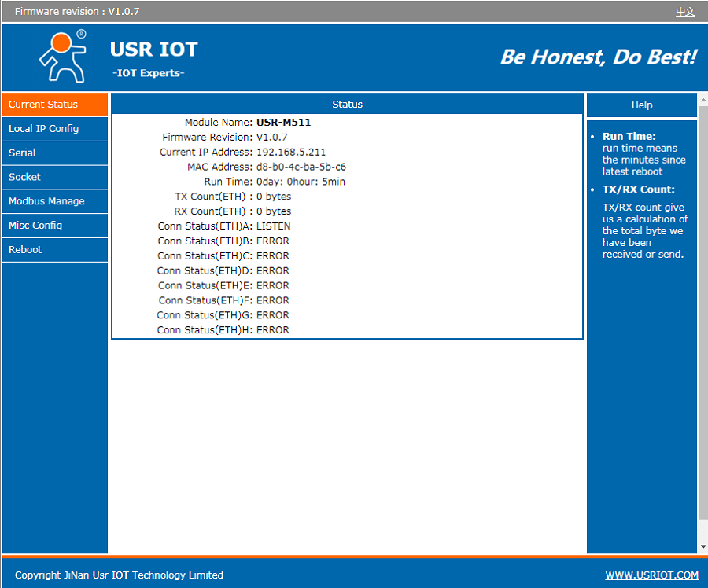Image resolution: width=708 pixels, height=588 pixels.
Task: Click the MAC address d8-b0-4c-ba-5b-c6
Action: [301, 167]
